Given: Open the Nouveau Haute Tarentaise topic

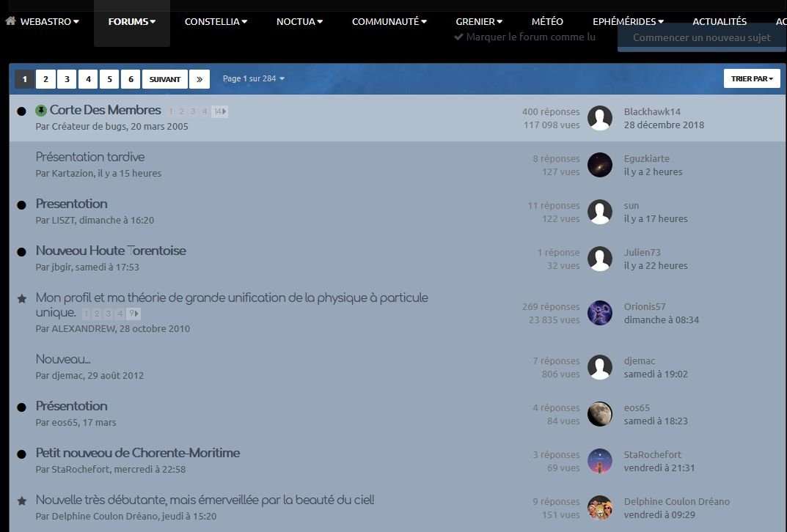Looking at the screenshot, I should [x=111, y=251].
